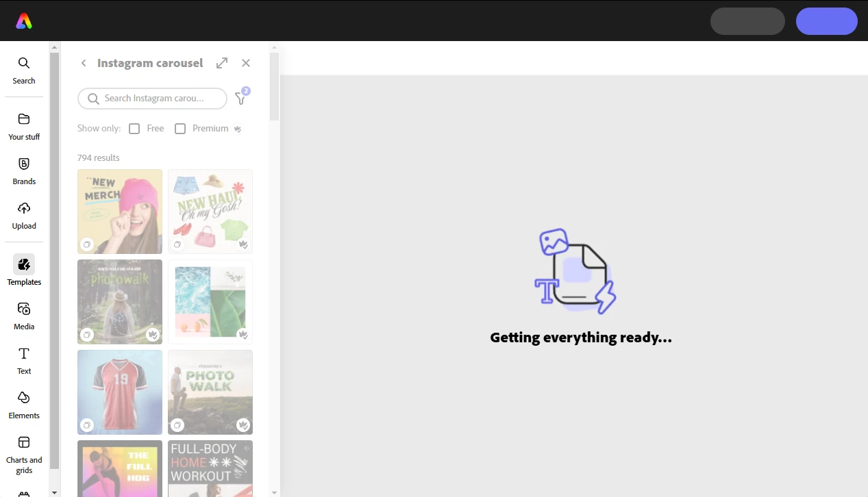
Task: Open Search in the sidebar
Action: 24,71
